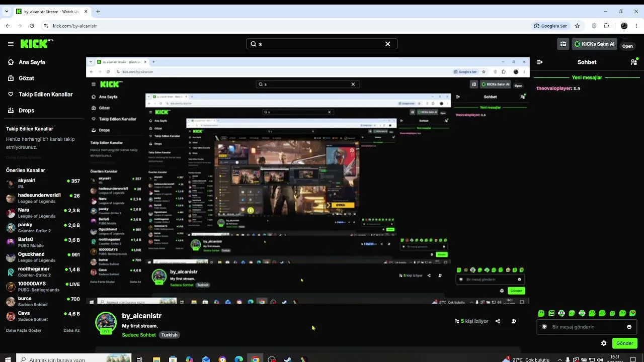Image resolution: width=644 pixels, height=362 pixels.
Task: Click the user icon beside share
Action: point(514,321)
